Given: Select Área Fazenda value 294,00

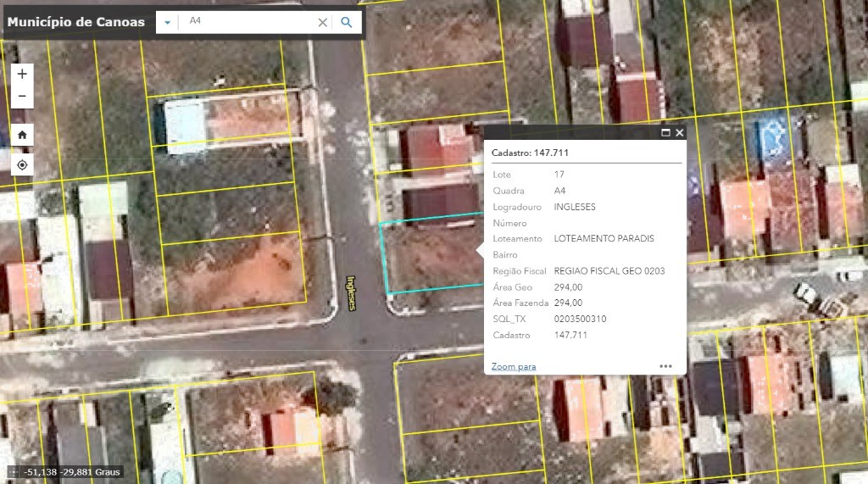Looking at the screenshot, I should pos(568,303).
